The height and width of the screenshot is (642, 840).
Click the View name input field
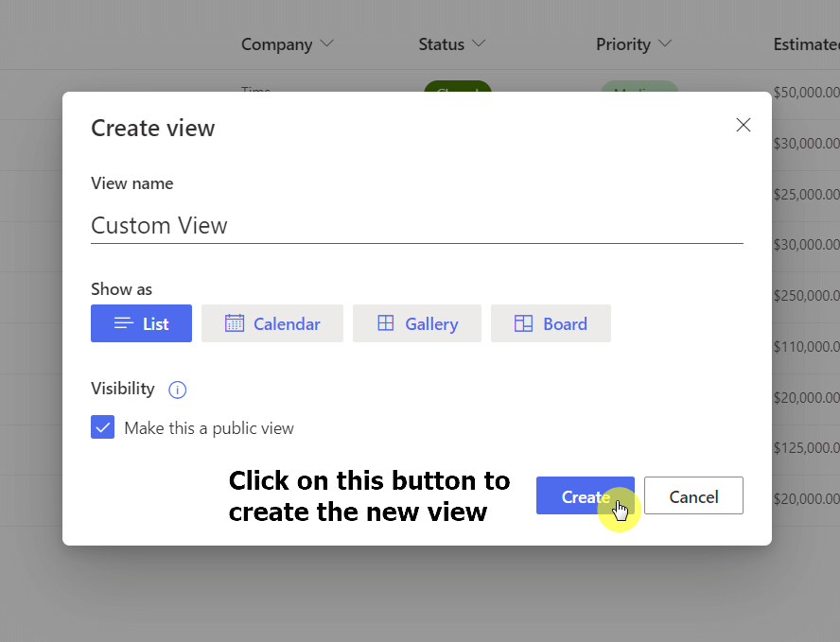[x=417, y=225]
